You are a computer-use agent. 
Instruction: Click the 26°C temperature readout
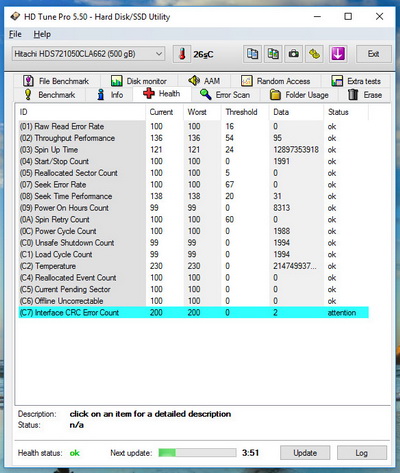click(x=203, y=54)
